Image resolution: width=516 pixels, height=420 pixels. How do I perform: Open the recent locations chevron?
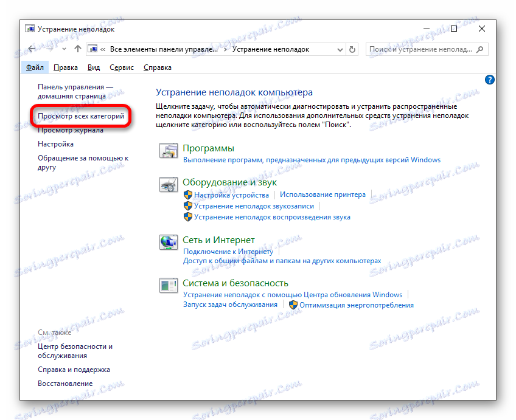tap(64, 50)
